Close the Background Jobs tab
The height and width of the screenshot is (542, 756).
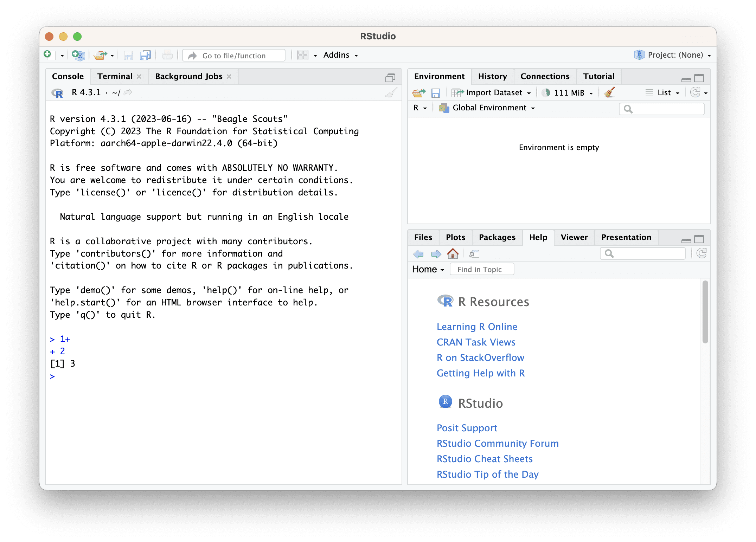[229, 77]
